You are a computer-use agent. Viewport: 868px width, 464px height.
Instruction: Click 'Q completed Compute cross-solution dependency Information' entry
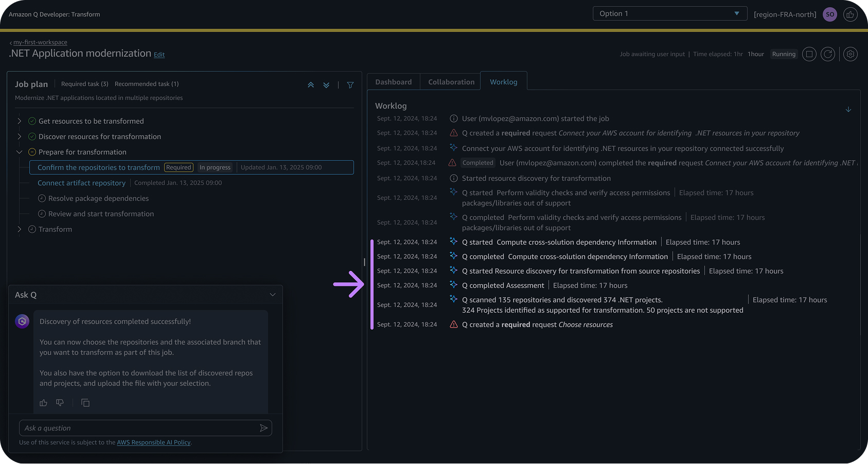pyautogui.click(x=565, y=256)
